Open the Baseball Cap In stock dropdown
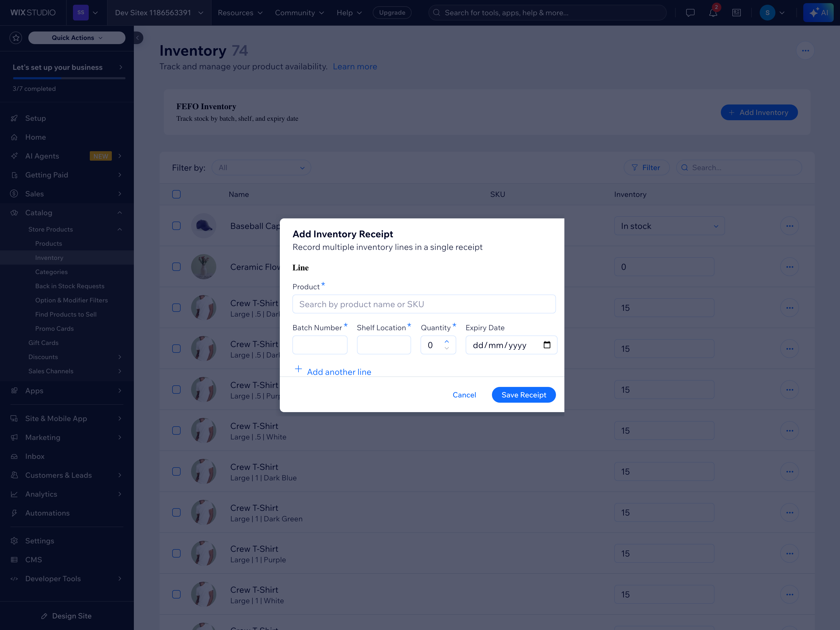The image size is (840, 630). (669, 226)
